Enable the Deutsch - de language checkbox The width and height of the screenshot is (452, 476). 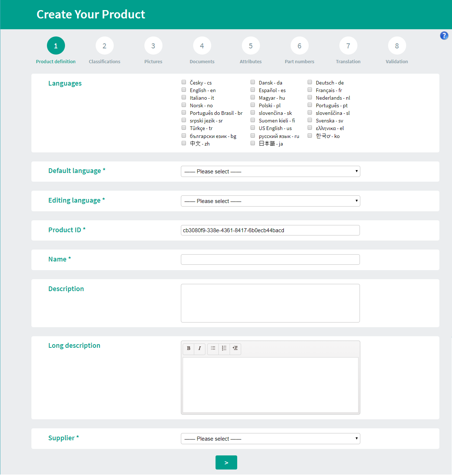point(310,82)
